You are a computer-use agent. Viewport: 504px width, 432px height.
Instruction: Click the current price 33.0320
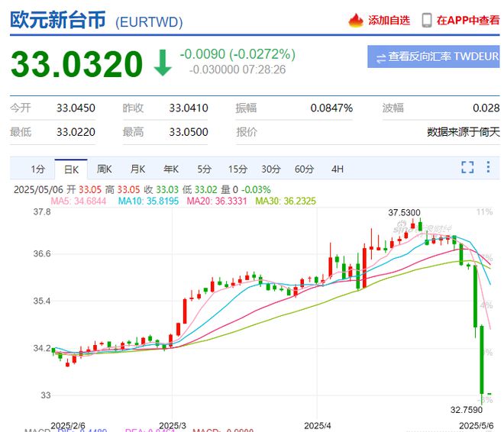[x=76, y=64]
